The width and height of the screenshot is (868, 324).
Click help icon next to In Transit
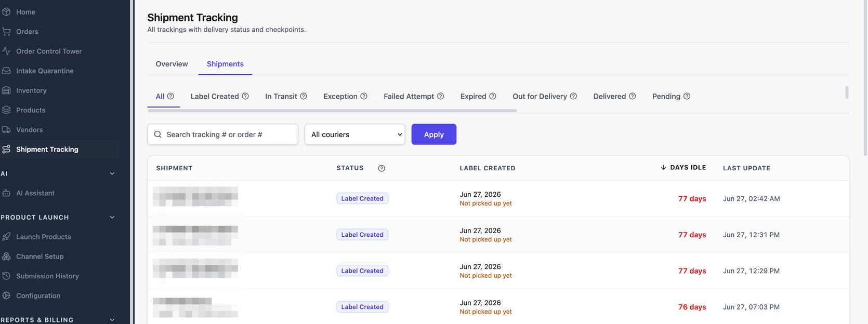[304, 96]
